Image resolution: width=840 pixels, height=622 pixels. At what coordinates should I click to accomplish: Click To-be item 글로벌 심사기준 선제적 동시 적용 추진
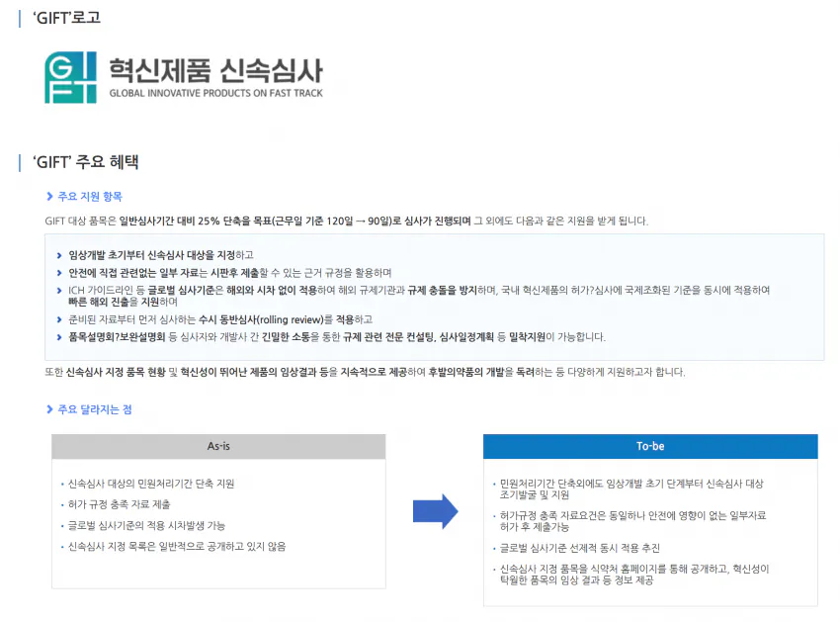coord(580,548)
